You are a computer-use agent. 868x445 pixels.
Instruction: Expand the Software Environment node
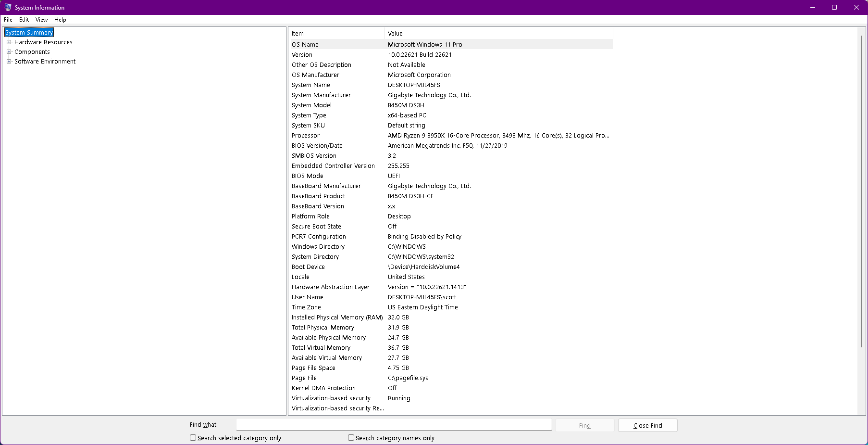pos(9,61)
